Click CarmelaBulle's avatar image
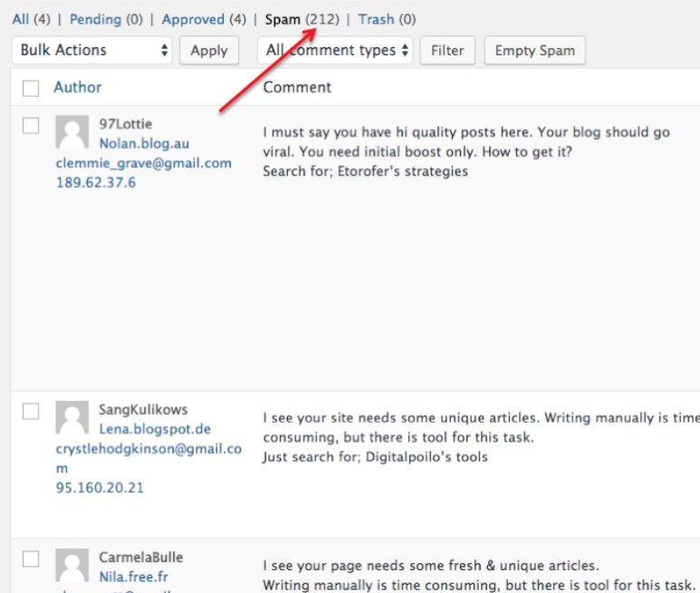 click(72, 565)
